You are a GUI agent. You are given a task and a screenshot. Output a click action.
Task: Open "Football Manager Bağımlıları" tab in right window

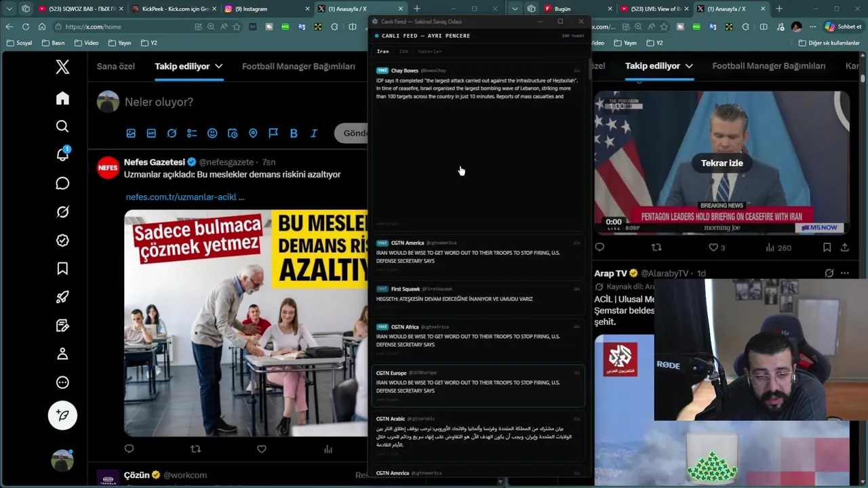pyautogui.click(x=769, y=66)
